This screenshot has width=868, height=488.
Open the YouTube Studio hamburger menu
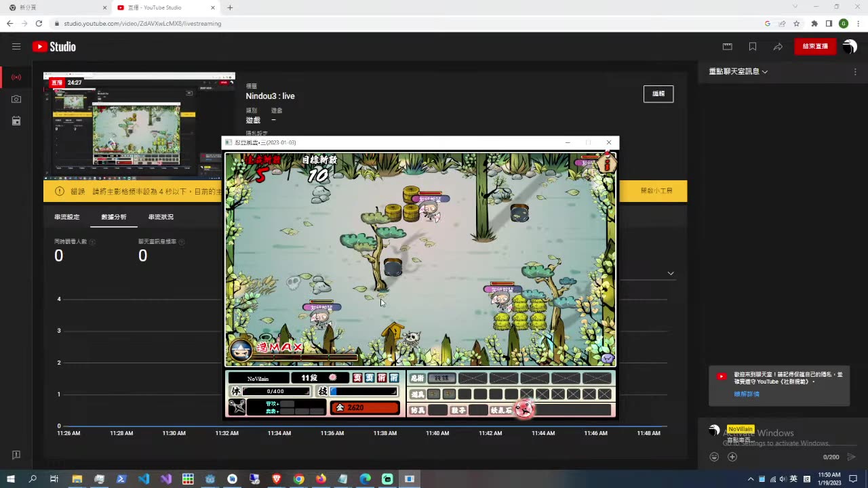pos(16,47)
